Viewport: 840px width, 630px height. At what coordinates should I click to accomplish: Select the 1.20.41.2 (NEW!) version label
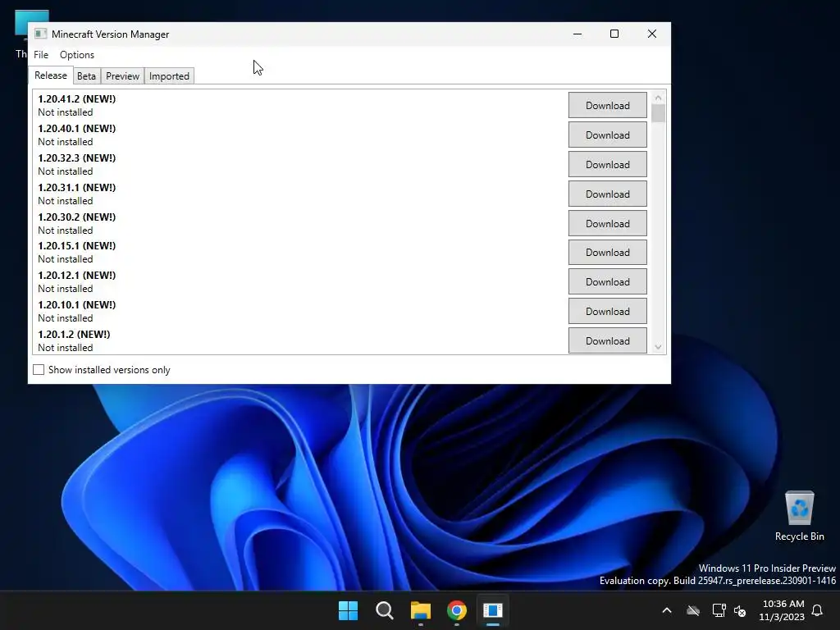(x=76, y=98)
